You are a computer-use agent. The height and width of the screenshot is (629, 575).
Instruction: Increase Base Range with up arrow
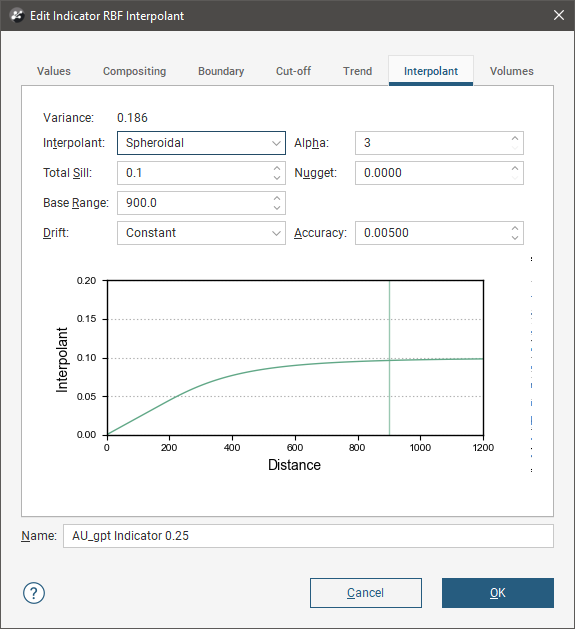point(277,198)
